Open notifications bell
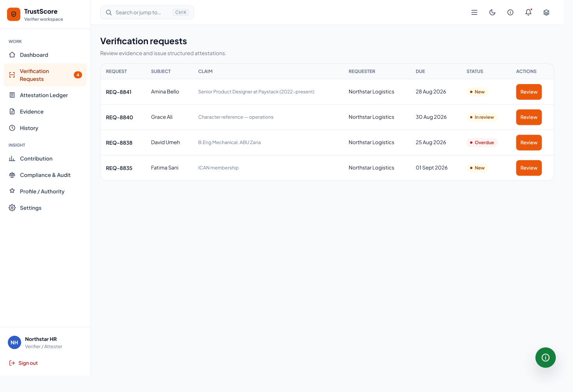 (528, 13)
